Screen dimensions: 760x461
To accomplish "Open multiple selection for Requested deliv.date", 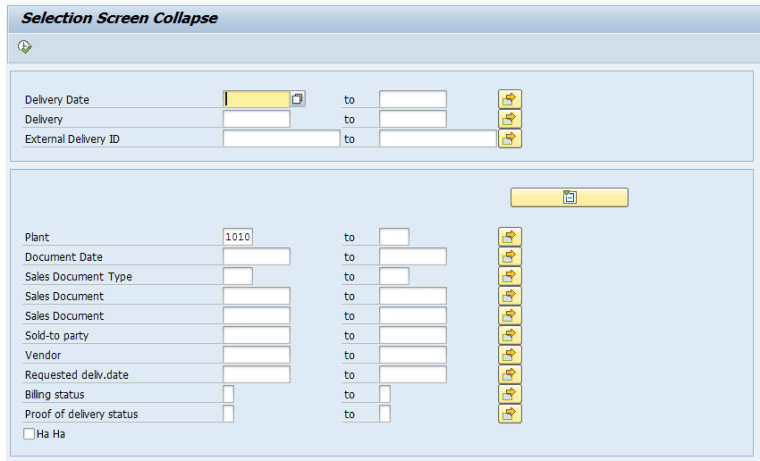I will [x=510, y=375].
